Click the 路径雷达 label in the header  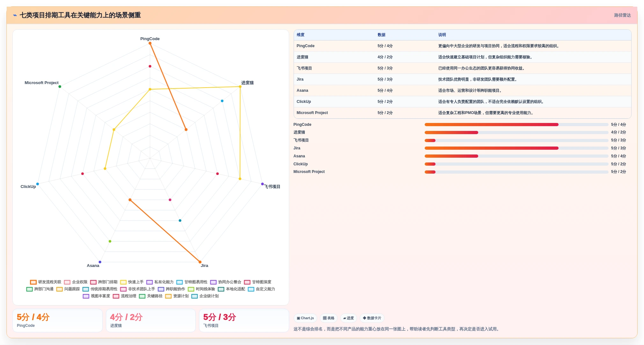point(622,15)
